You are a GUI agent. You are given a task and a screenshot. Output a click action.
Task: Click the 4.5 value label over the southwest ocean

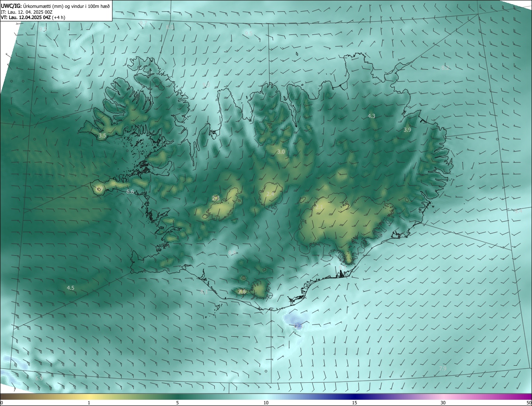tap(71, 288)
